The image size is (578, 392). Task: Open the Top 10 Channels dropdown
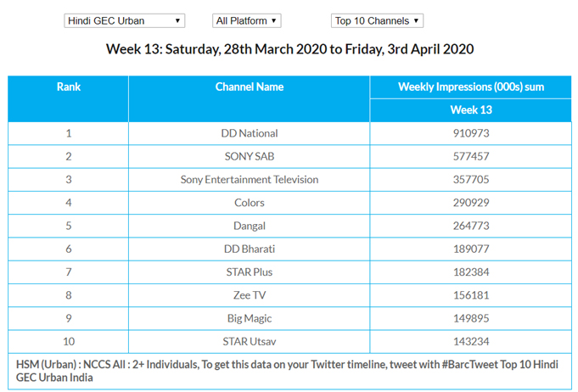click(x=377, y=20)
